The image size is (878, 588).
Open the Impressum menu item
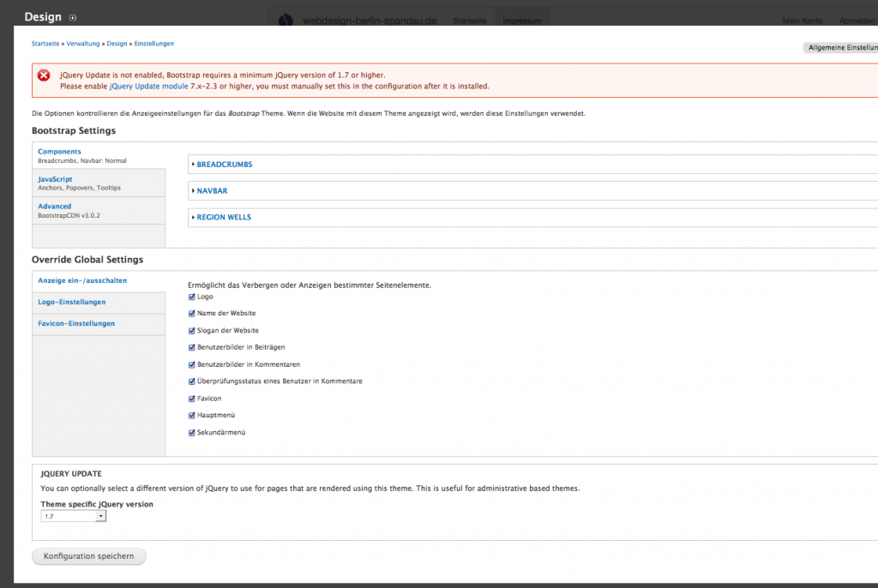click(522, 21)
